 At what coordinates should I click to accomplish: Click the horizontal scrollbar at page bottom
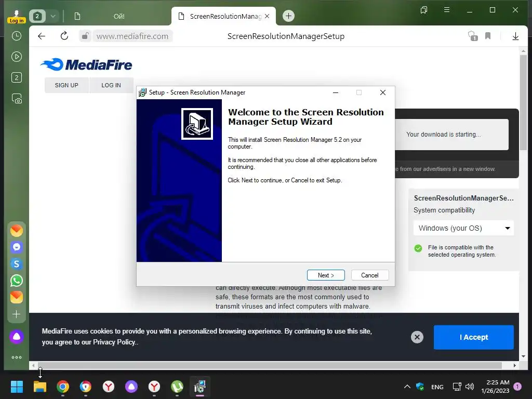pyautogui.click(x=270, y=365)
